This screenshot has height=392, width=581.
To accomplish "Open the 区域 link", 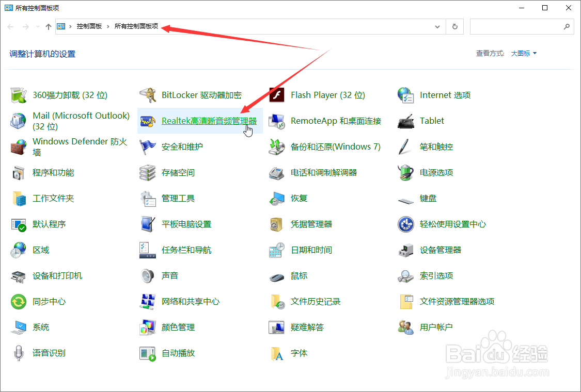I will 41,250.
